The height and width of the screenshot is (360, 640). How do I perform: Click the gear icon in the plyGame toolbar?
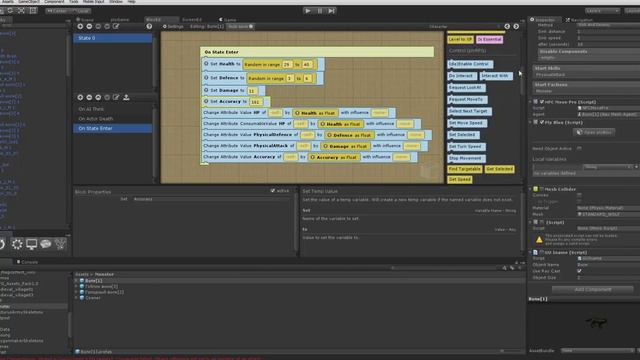pos(17,244)
